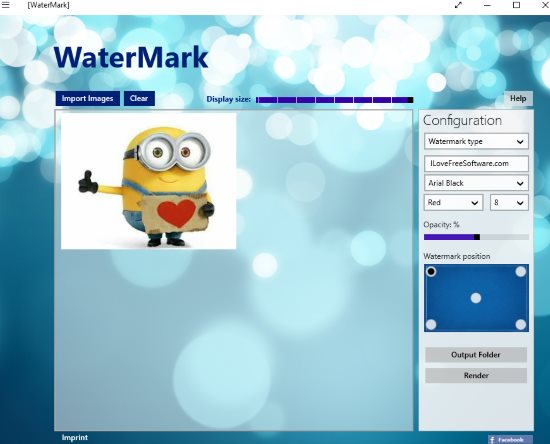Open the Help button
The height and width of the screenshot is (444, 550).
coord(518,99)
